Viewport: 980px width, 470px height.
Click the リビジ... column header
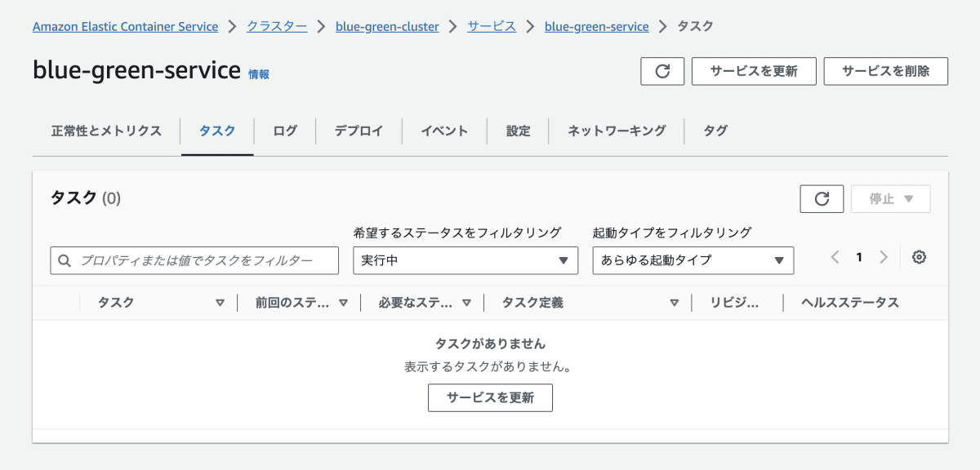[x=734, y=303]
